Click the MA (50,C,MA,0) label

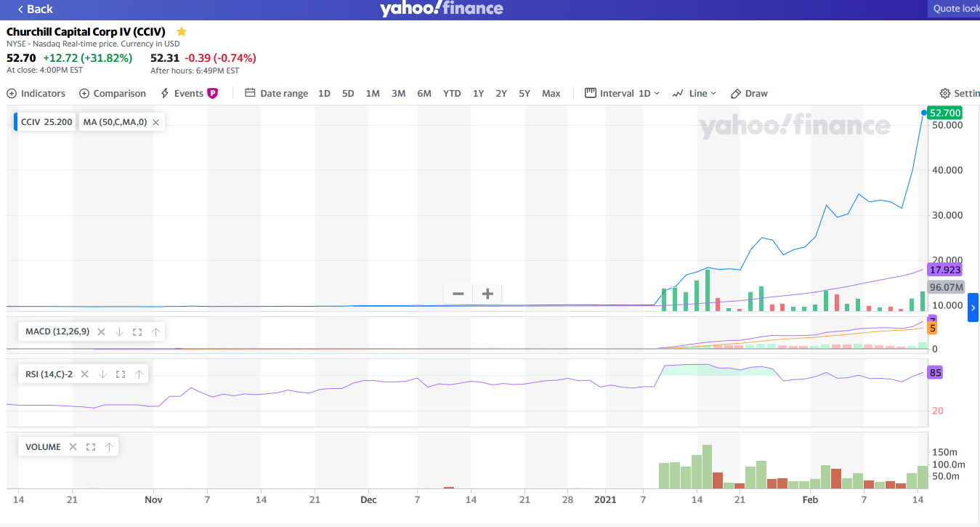[115, 122]
